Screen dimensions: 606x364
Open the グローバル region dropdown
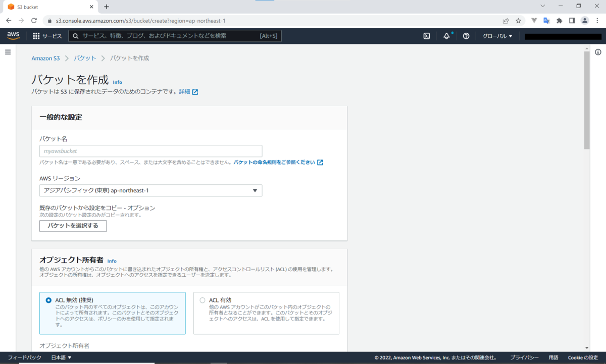[497, 36]
